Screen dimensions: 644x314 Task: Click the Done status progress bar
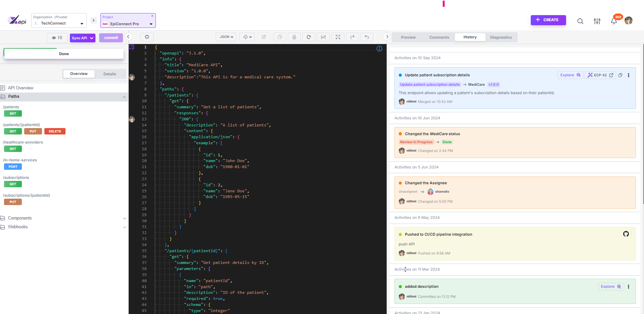[x=64, y=54]
